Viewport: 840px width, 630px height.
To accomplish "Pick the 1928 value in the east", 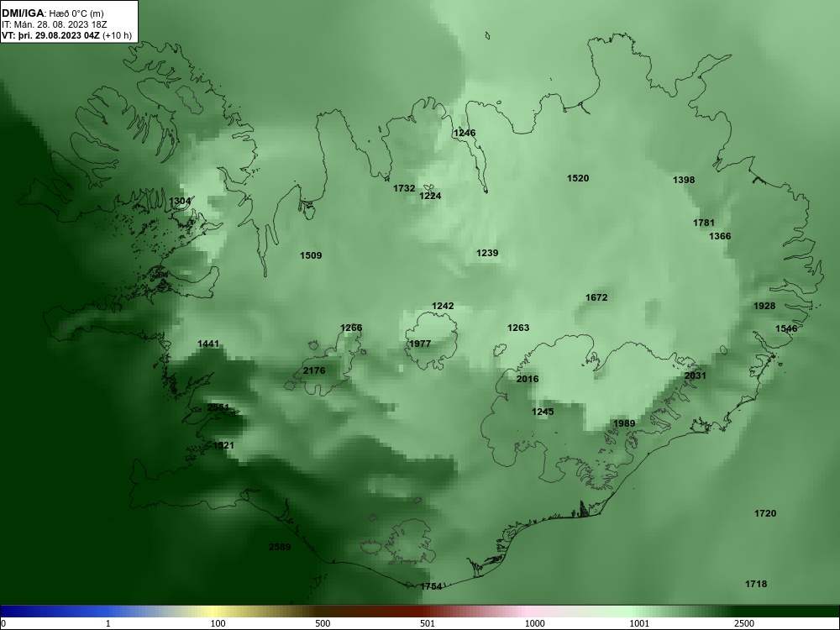I will click(x=764, y=306).
